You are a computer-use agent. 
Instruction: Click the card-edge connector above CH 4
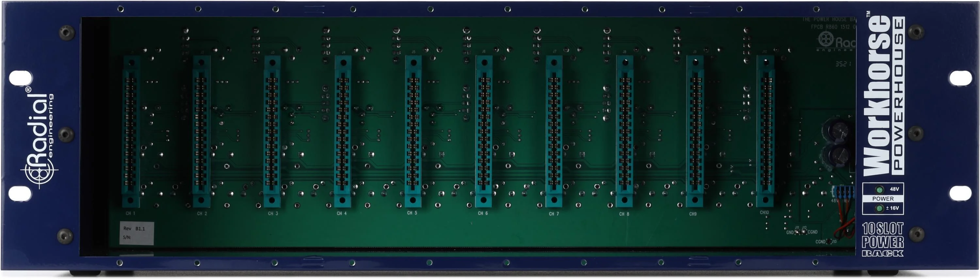click(x=342, y=131)
